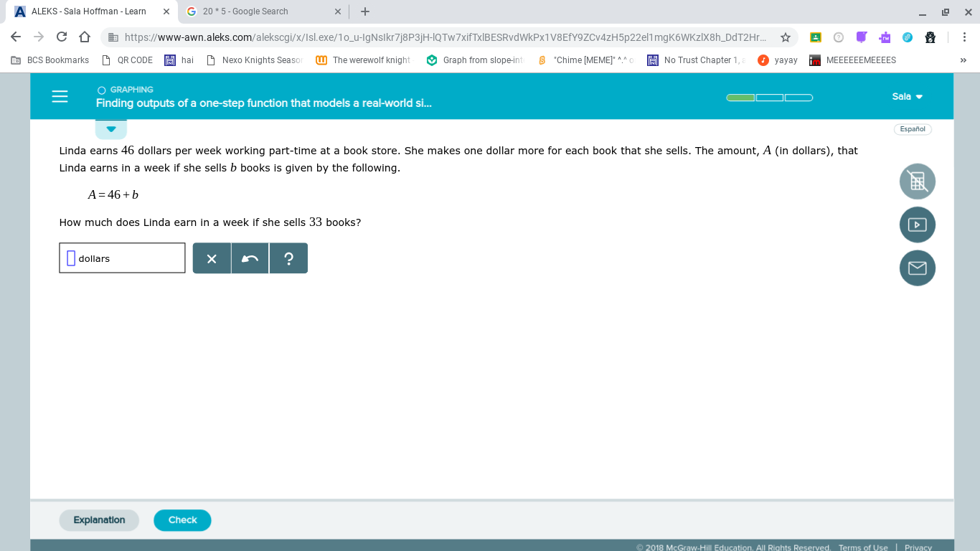Close the Google Search tab

(338, 11)
